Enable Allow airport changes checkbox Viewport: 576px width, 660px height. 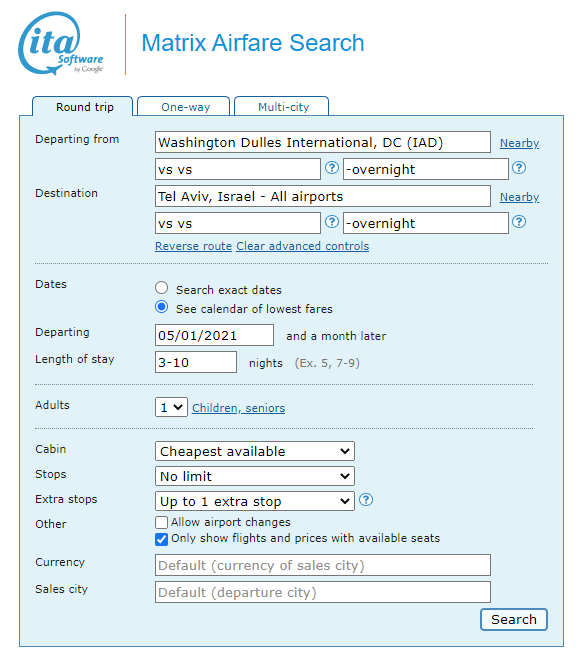point(161,522)
